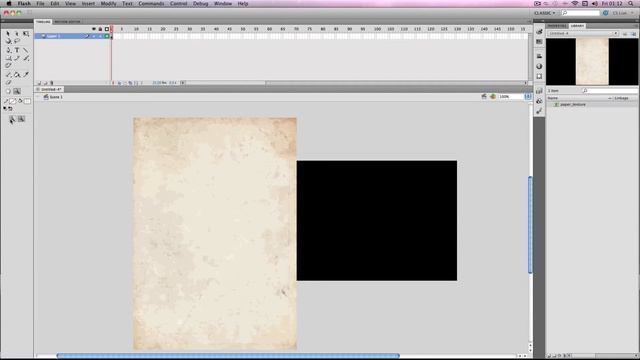Open the stage zoom percentage dropdown
Screen dimensions: 640x360
[528, 97]
